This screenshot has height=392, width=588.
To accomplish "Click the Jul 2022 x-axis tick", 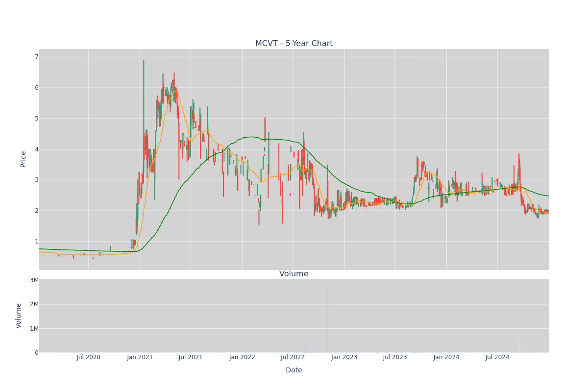I will (x=293, y=357).
